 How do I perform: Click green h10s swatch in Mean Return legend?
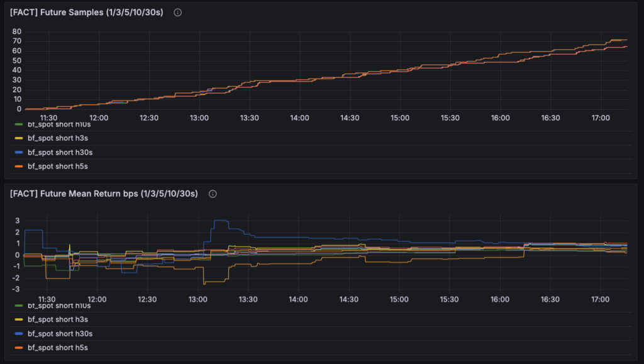click(18, 307)
